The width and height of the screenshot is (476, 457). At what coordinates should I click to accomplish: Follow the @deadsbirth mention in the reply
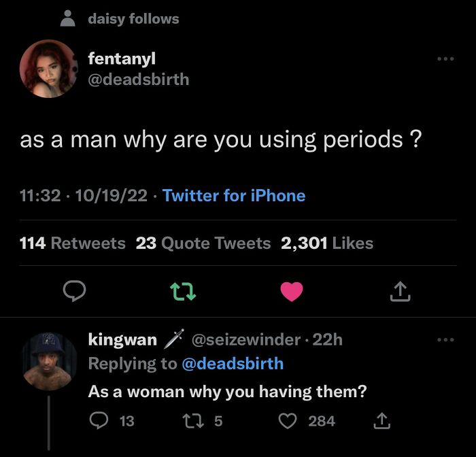233,363
